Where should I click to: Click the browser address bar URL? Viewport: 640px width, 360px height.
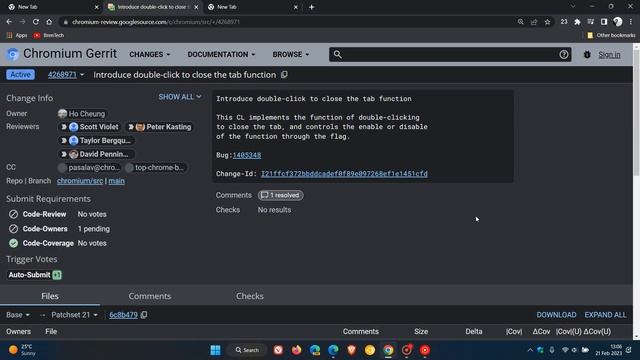click(x=156, y=22)
